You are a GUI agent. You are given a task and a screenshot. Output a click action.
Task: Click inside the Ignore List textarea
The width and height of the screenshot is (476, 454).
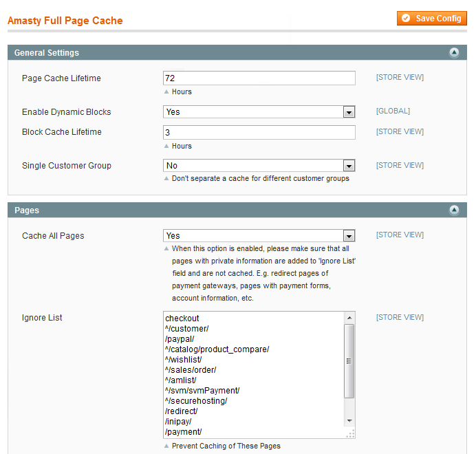[x=259, y=375]
